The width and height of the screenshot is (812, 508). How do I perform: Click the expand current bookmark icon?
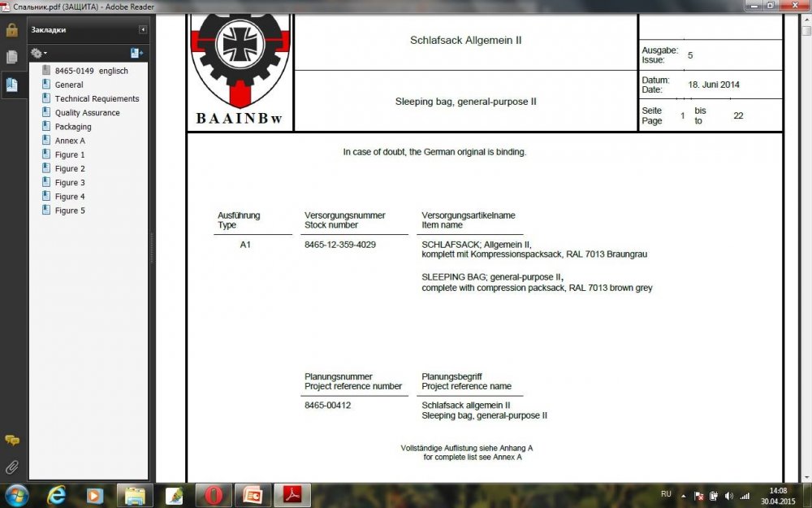tap(136, 53)
